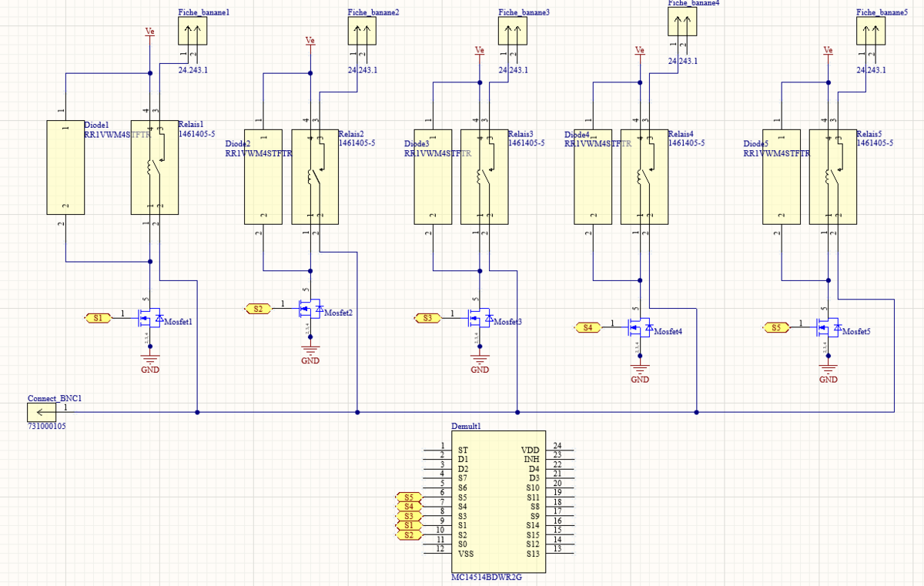924x586 pixels.
Task: Select the S5 port beside Demult1
Action: [x=409, y=497]
